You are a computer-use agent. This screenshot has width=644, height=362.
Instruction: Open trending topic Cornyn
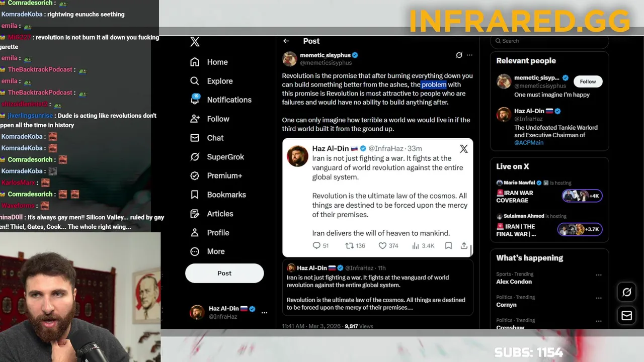[x=506, y=305]
